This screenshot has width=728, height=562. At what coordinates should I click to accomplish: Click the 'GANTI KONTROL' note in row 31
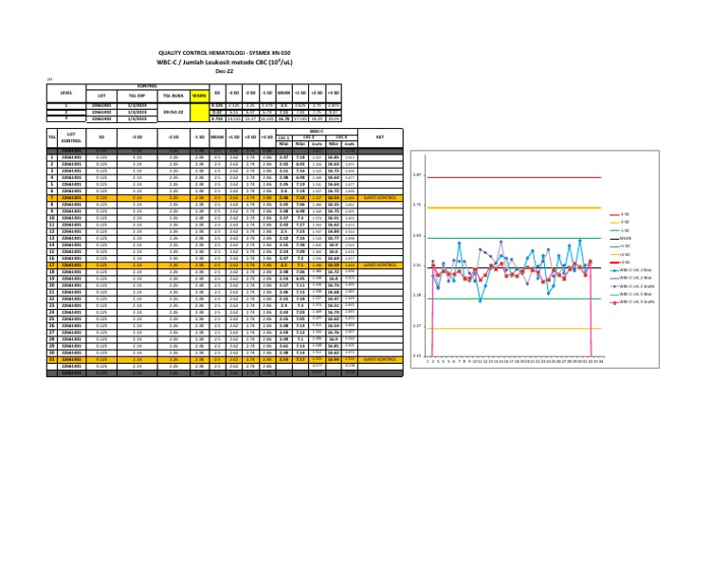coord(380,360)
